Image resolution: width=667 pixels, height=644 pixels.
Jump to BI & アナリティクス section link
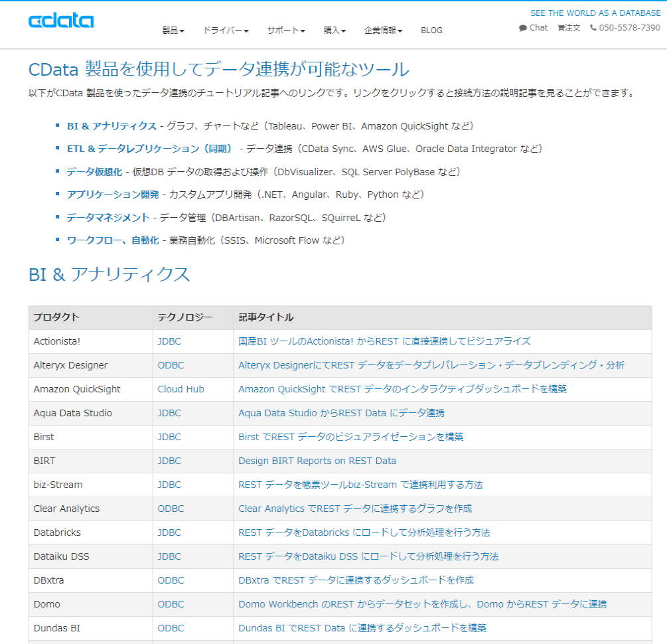[112, 126]
